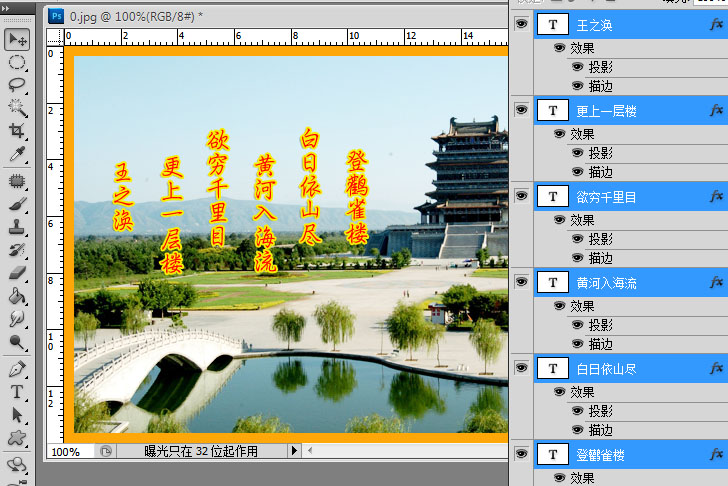Click the Ps icon in document tab
The height and width of the screenshot is (486, 728).
[57, 17]
